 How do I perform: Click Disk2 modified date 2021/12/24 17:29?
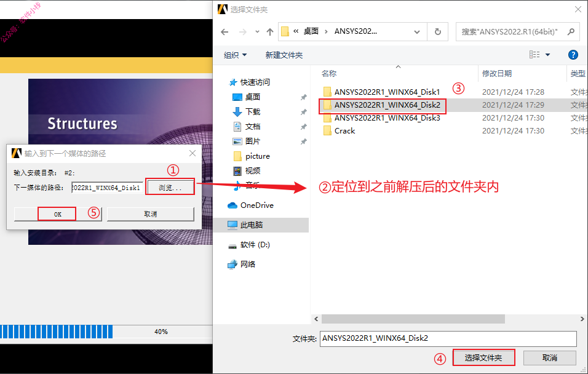click(x=513, y=105)
